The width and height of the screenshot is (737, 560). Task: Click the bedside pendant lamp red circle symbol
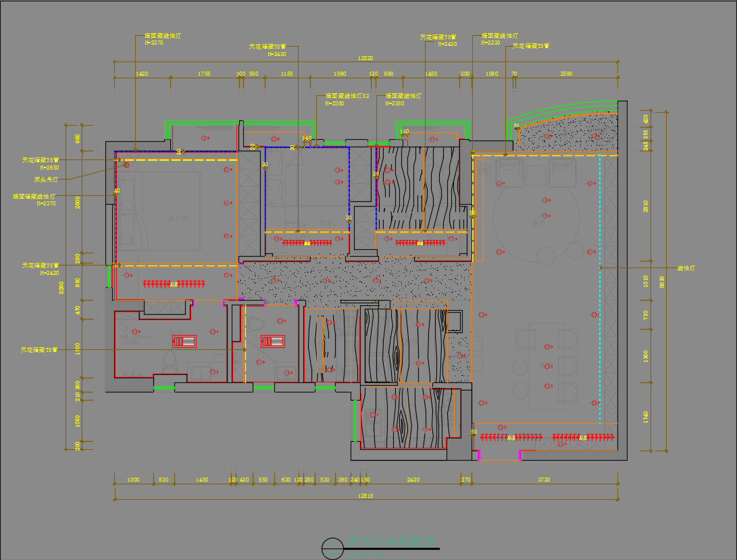(x=126, y=164)
